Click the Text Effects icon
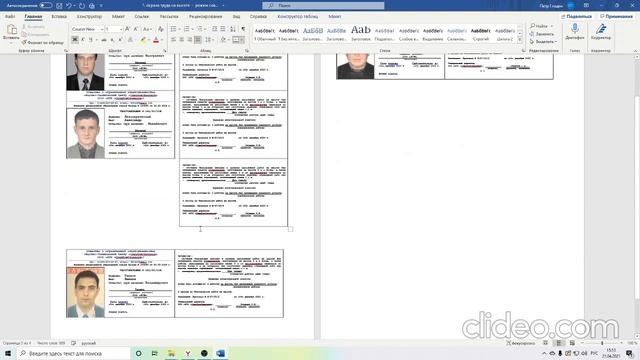This screenshot has width=640, height=360. coord(130,40)
